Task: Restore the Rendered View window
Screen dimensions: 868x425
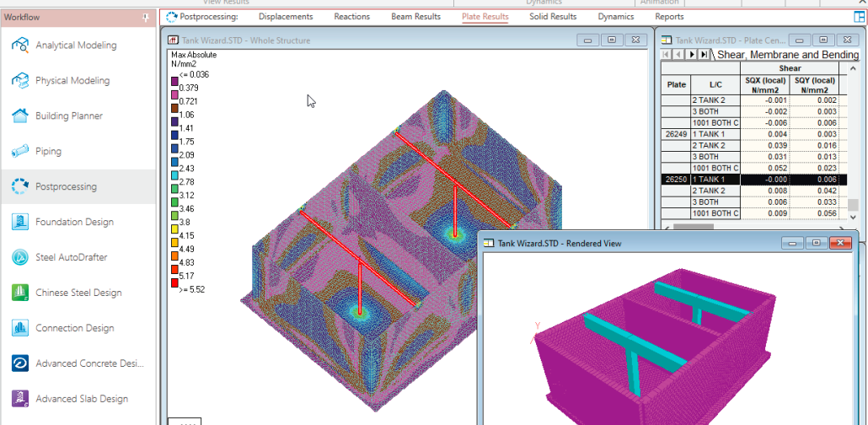Action: click(817, 243)
